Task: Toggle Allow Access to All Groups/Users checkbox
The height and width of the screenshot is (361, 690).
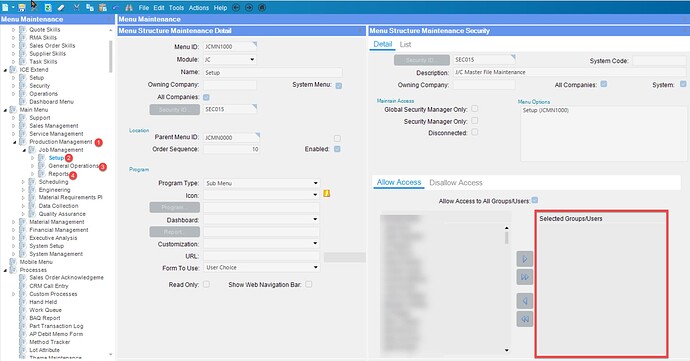Action: coord(535,200)
